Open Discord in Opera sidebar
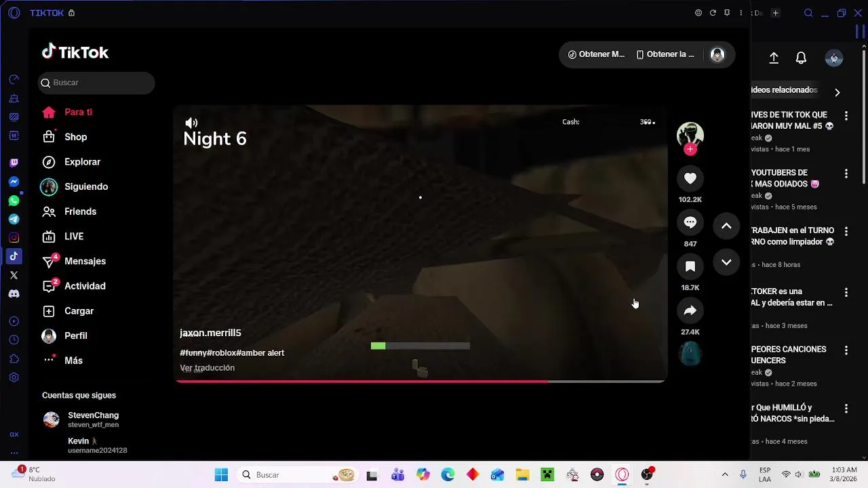Image resolution: width=868 pixels, height=488 pixels. pos(14,293)
